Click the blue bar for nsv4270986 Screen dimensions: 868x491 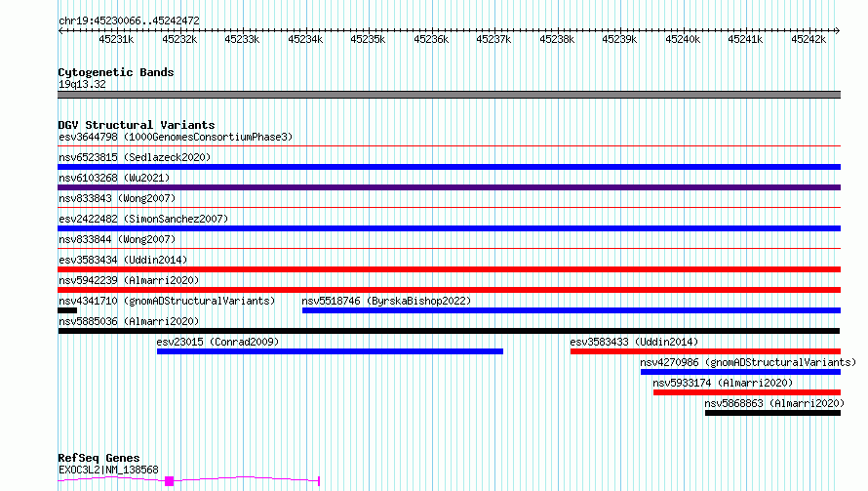(740, 372)
